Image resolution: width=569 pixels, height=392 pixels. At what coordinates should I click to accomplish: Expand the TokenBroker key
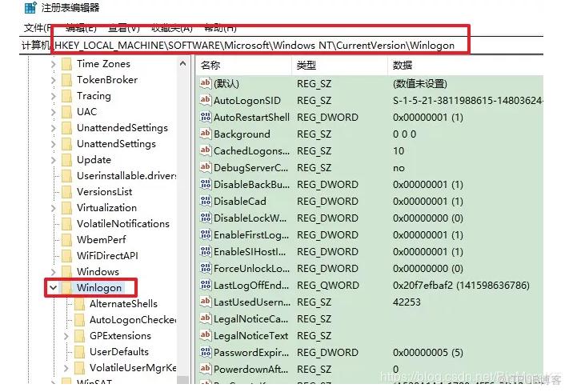click(x=54, y=80)
